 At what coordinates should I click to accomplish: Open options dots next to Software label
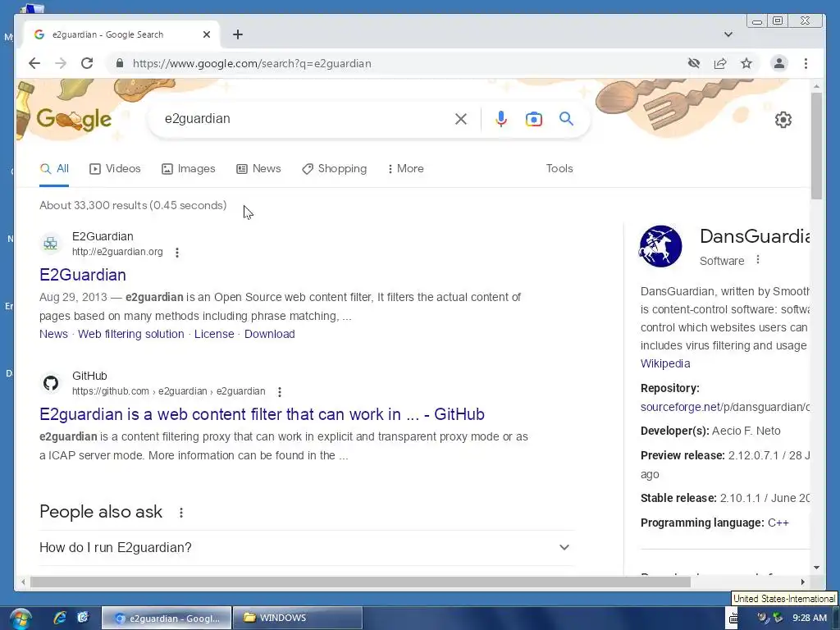[757, 260]
